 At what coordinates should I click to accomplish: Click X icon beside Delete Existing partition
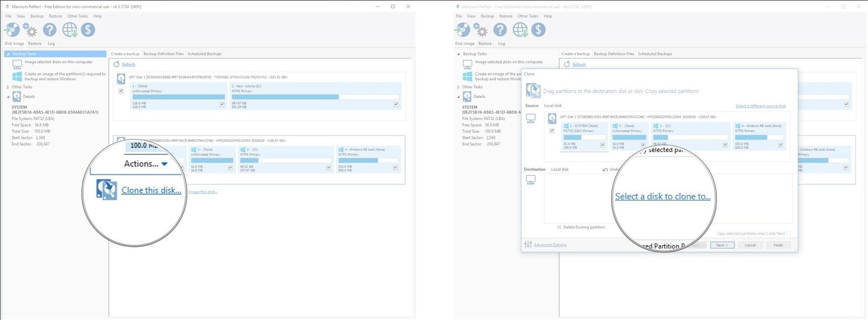pos(559,227)
